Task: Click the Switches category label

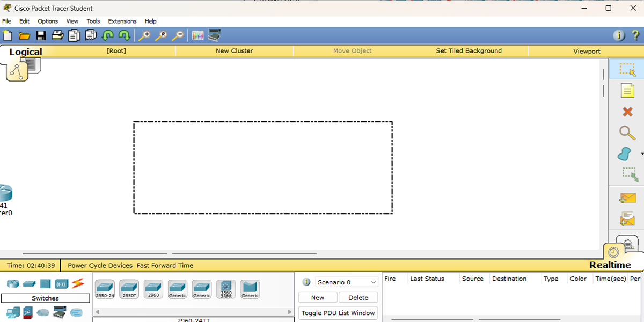Action: click(46, 298)
